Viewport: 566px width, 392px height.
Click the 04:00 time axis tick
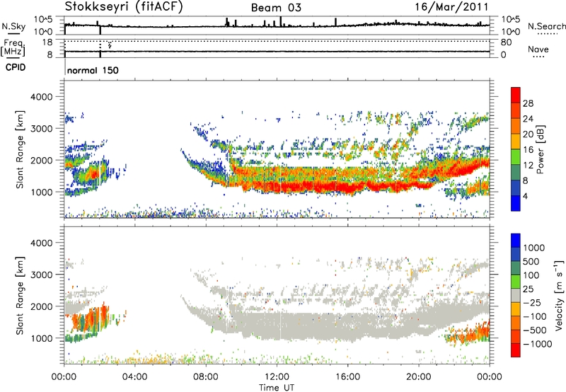135,377
